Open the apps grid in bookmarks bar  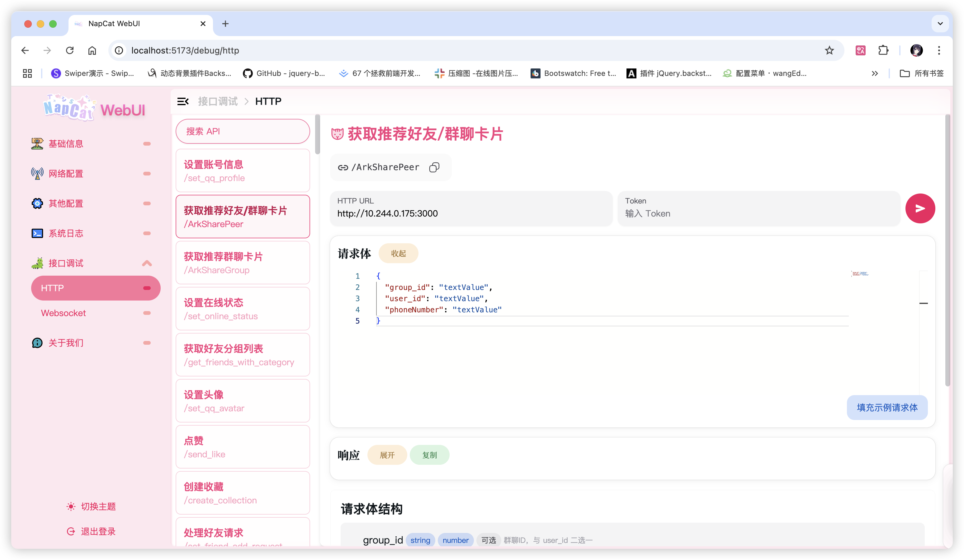coord(27,73)
